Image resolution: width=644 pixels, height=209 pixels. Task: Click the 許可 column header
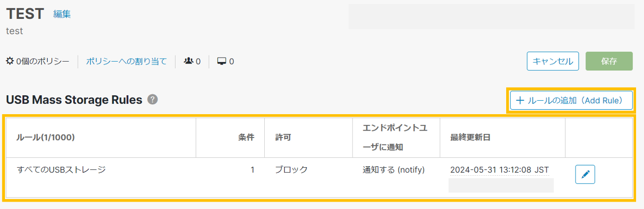click(x=283, y=138)
